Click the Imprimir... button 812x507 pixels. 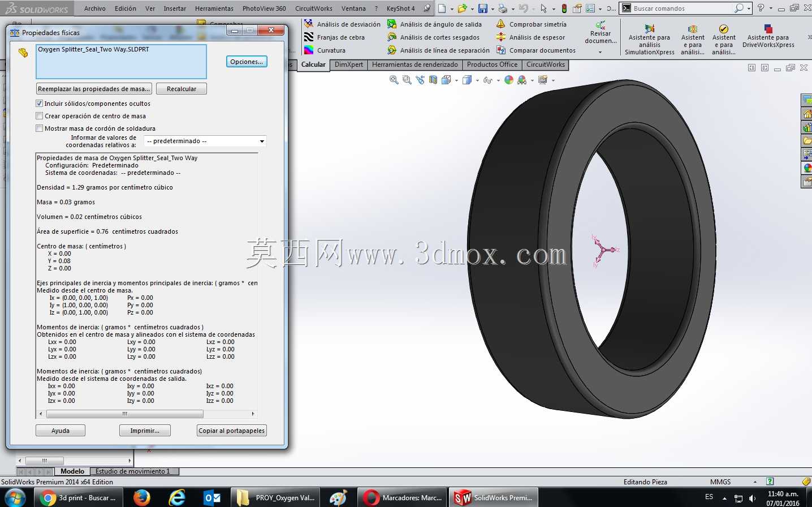point(145,431)
